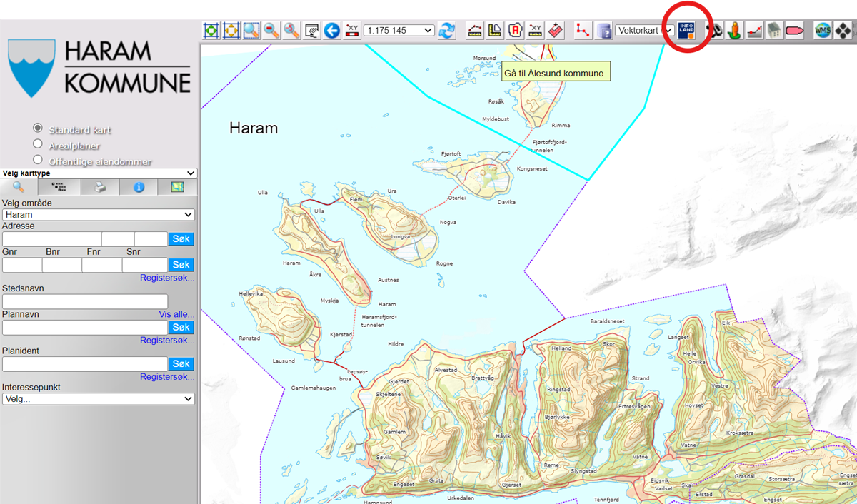Click the zoom out magnifier icon
The height and width of the screenshot is (504, 857).
tap(271, 31)
